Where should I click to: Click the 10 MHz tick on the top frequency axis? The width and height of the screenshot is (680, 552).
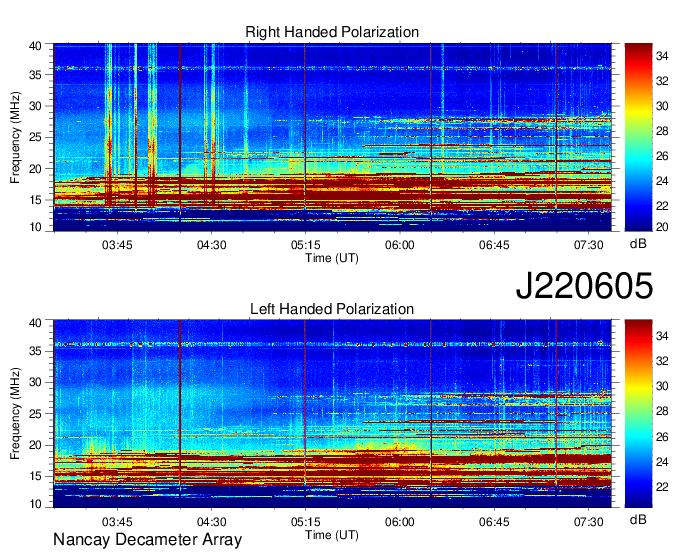[x=36, y=226]
